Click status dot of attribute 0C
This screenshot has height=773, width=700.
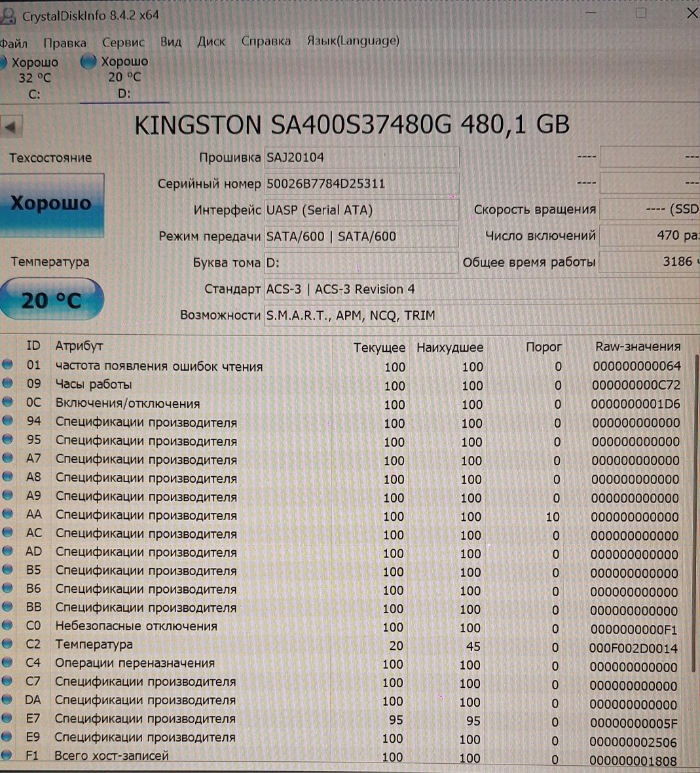click(x=7, y=402)
